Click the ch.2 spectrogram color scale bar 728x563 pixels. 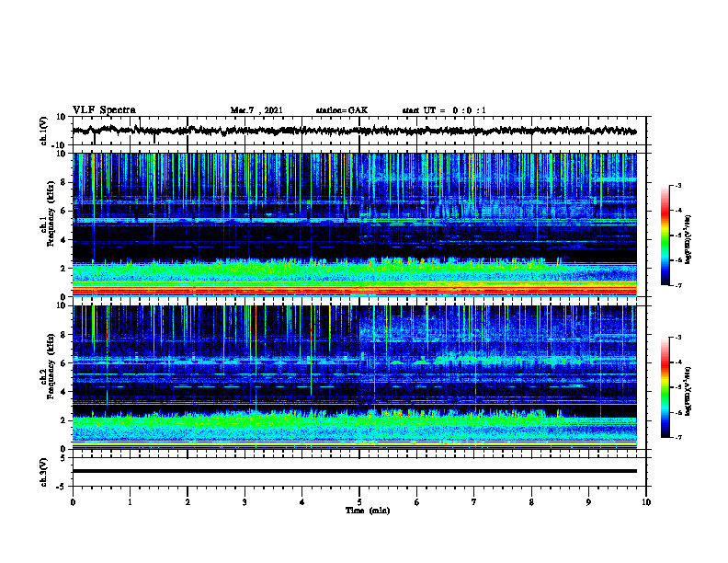point(665,387)
